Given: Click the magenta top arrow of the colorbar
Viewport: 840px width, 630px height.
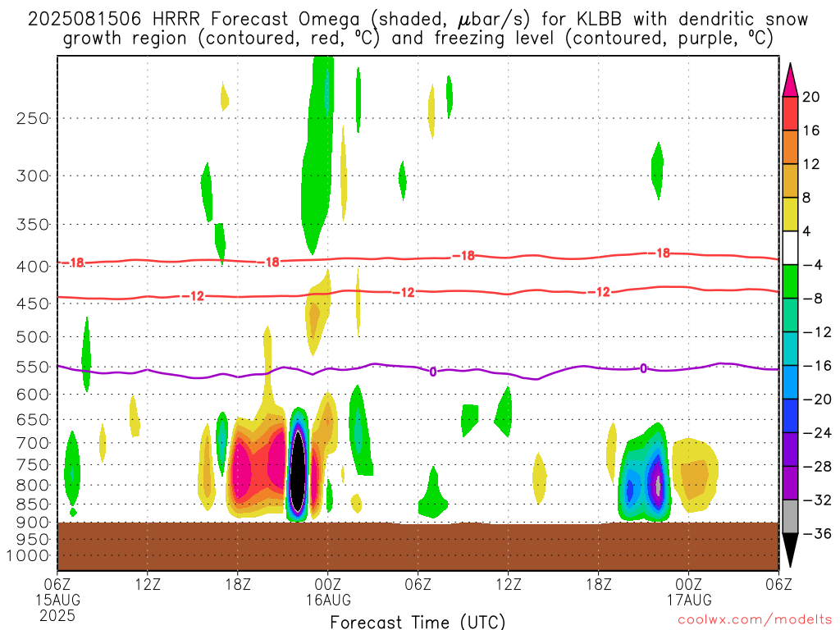Looking at the screenshot, I should click(x=790, y=80).
